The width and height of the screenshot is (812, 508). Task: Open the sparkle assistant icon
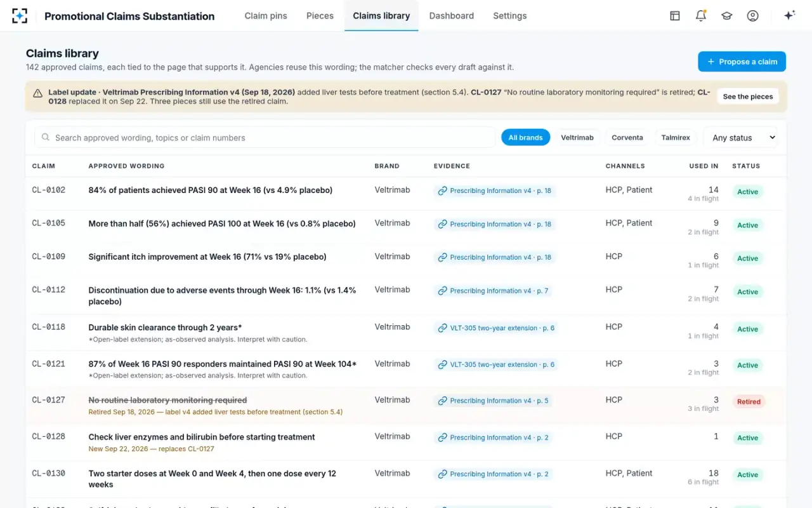790,16
